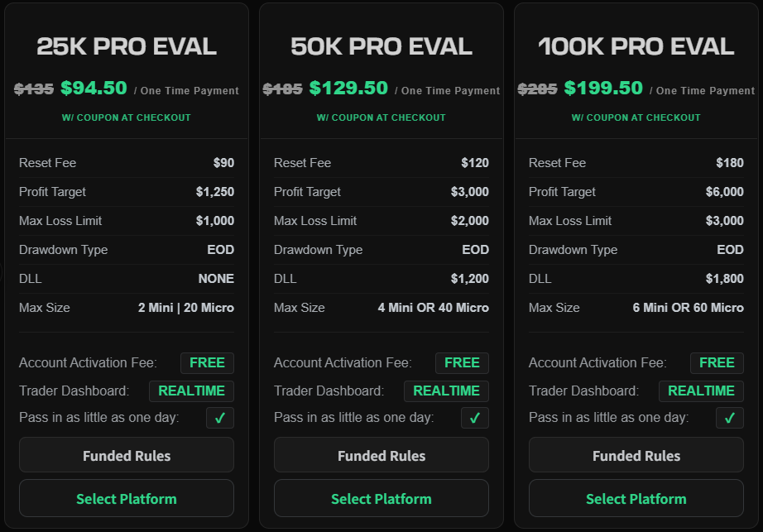Click the green checkmark in 25K card
The width and height of the screenshot is (763, 532).
tap(220, 418)
